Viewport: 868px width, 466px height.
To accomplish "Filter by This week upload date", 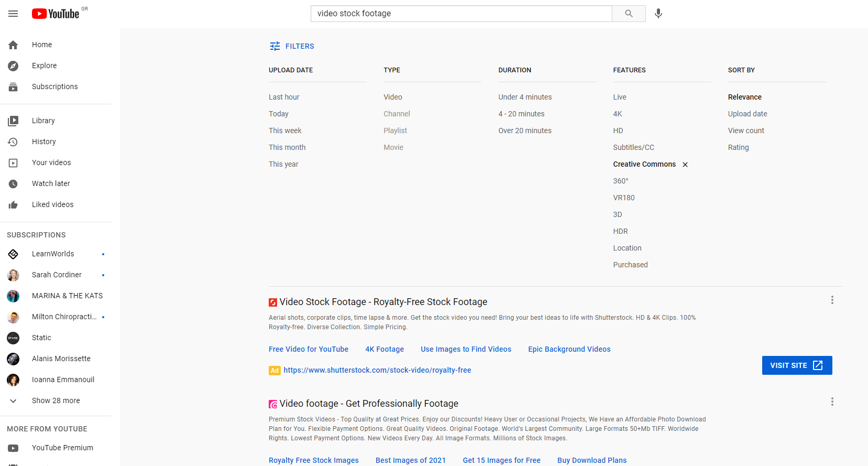I will 285,131.
